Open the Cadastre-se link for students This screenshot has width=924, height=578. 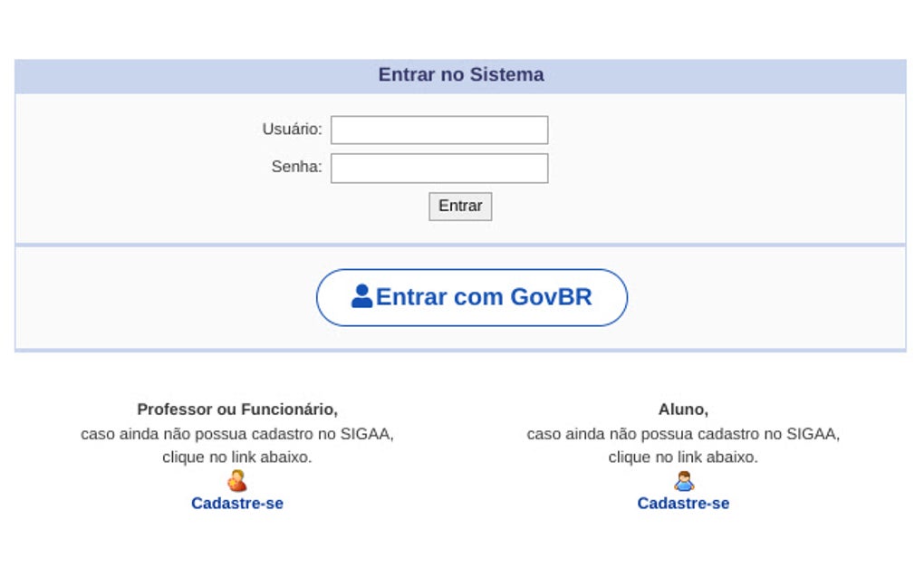pos(684,503)
